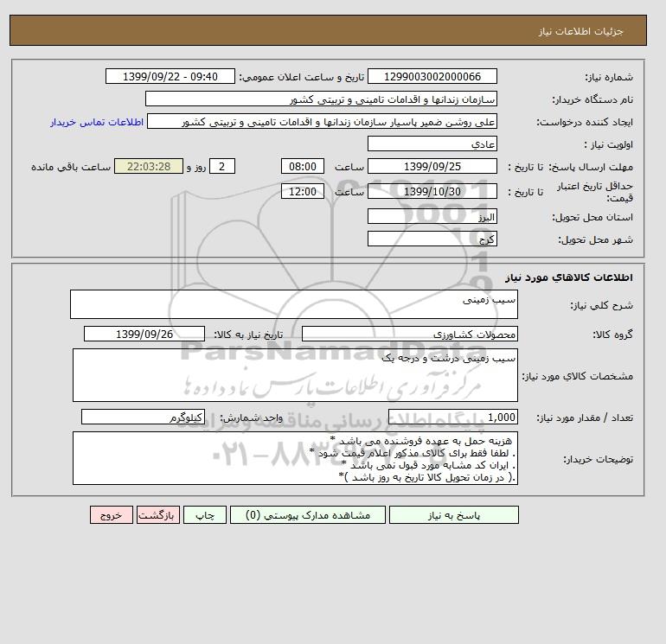The height and width of the screenshot is (644, 666).
Task: Click the 'روز و' text beside days
Action: (x=196, y=167)
